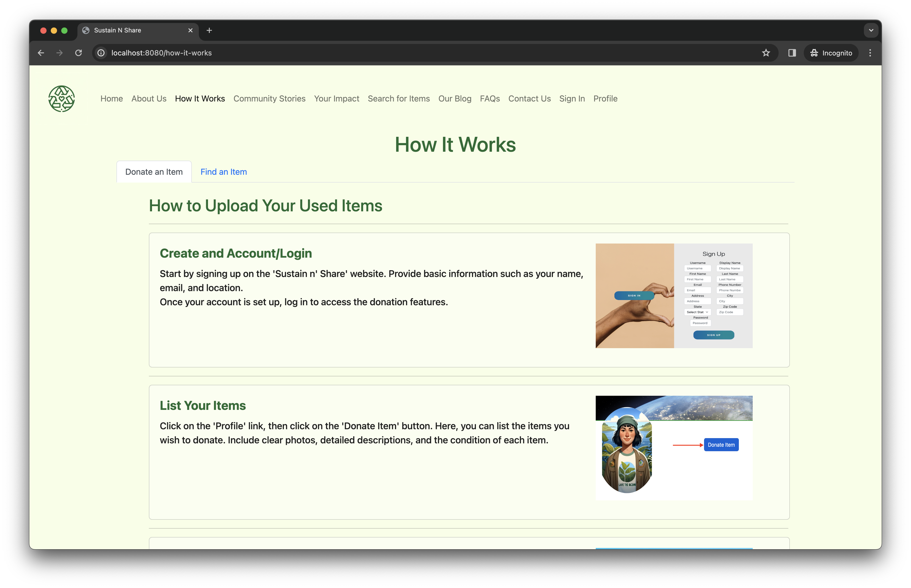The width and height of the screenshot is (911, 588).
Task: Bookmark this page with the star icon
Action: pyautogui.click(x=766, y=53)
